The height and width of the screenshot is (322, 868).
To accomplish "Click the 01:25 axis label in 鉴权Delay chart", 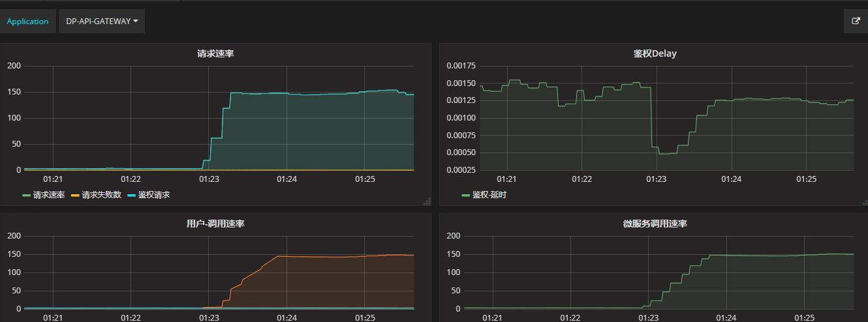I will tap(807, 179).
